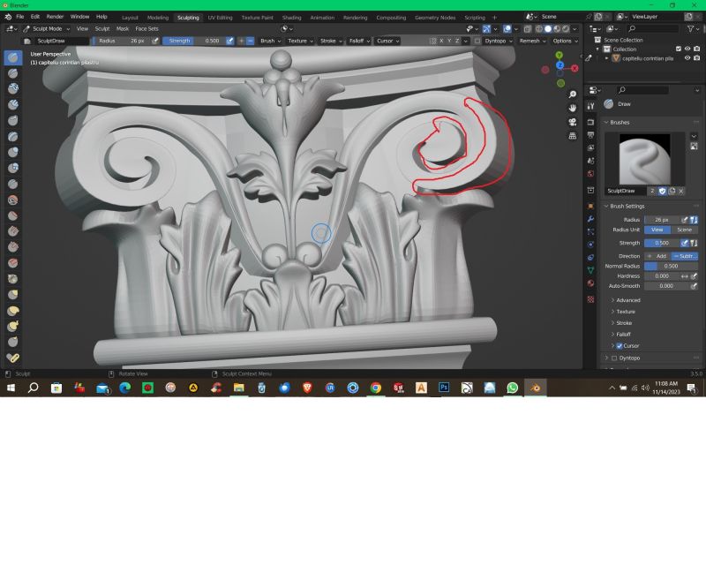Set Radius Unit to Scene

click(682, 230)
